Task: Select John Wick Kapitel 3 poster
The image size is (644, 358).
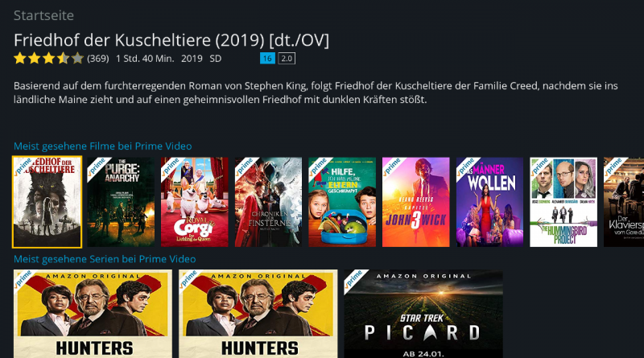Action: click(x=415, y=202)
